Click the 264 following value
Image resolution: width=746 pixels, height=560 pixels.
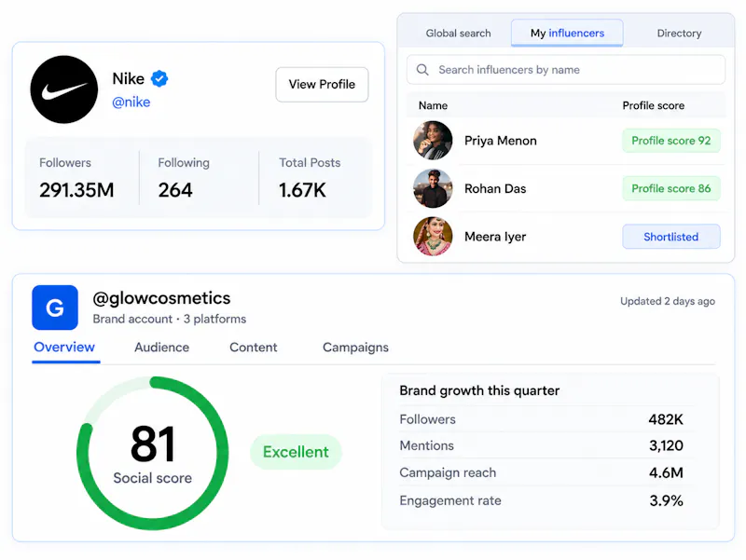[x=175, y=190]
